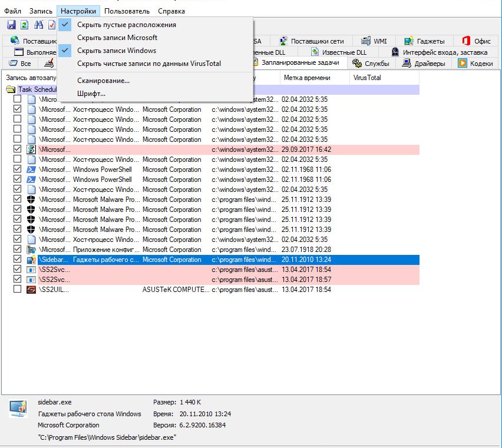Toggle Скрыть пустые расположения option
502x448 pixels.
pyautogui.click(x=156, y=25)
